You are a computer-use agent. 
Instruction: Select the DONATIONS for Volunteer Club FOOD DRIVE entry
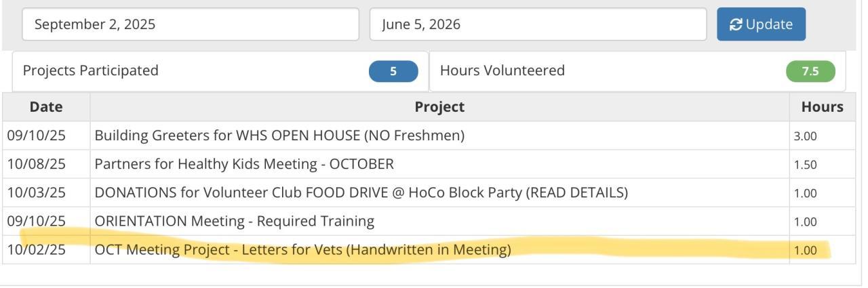(x=361, y=192)
